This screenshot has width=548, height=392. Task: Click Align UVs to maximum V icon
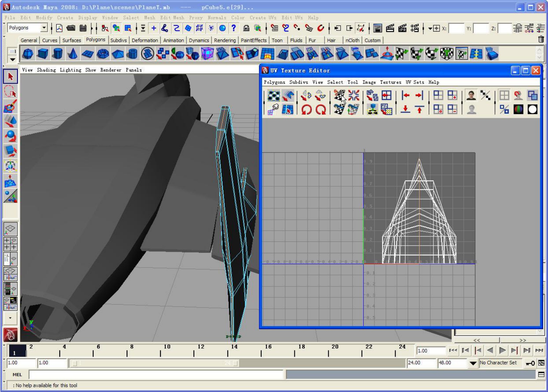point(419,110)
